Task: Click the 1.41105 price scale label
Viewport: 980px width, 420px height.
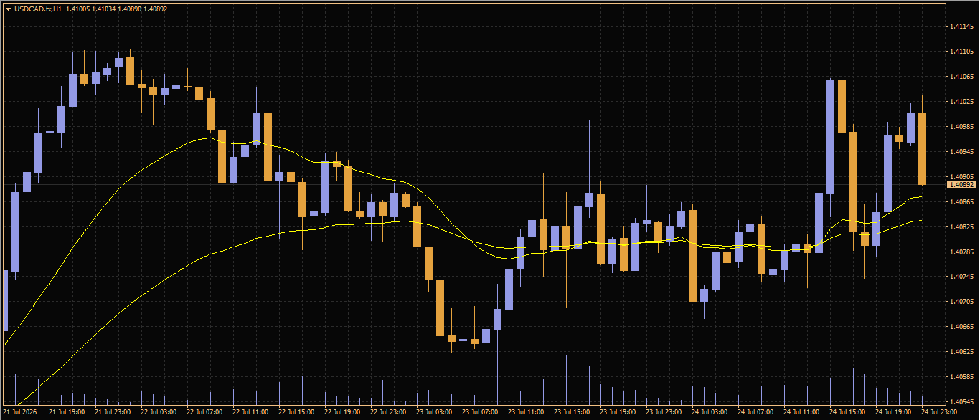Action: point(961,52)
